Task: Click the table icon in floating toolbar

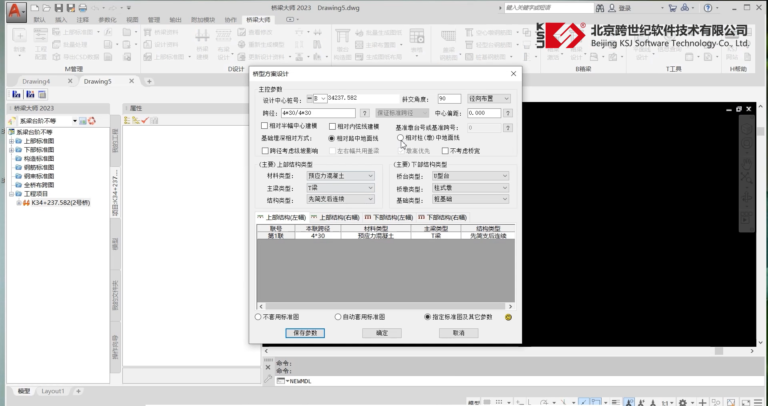Action: [42, 94]
